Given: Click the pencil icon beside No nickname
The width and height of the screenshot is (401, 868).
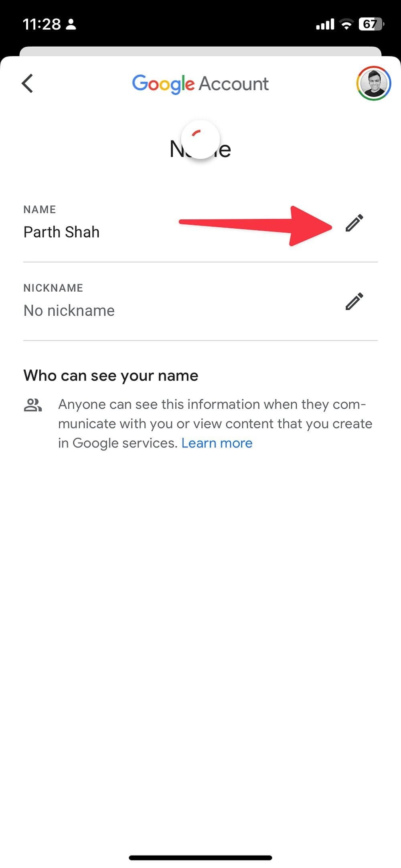Looking at the screenshot, I should pyautogui.click(x=354, y=301).
